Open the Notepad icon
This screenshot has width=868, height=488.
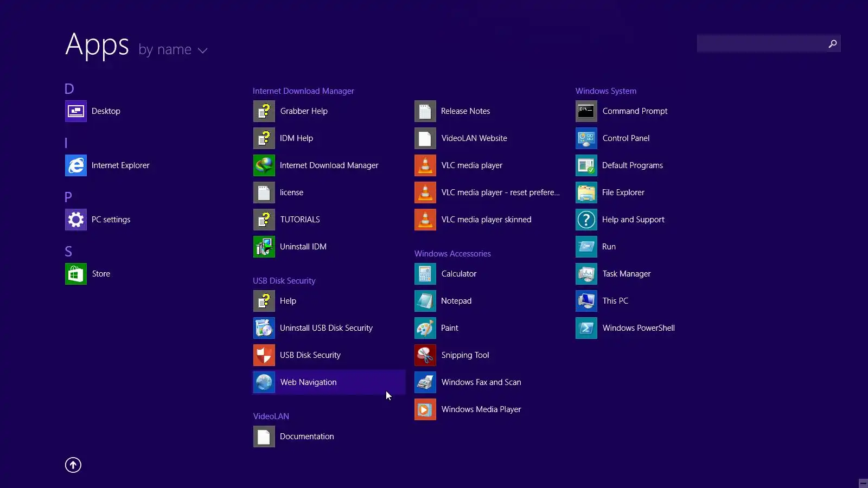point(425,301)
